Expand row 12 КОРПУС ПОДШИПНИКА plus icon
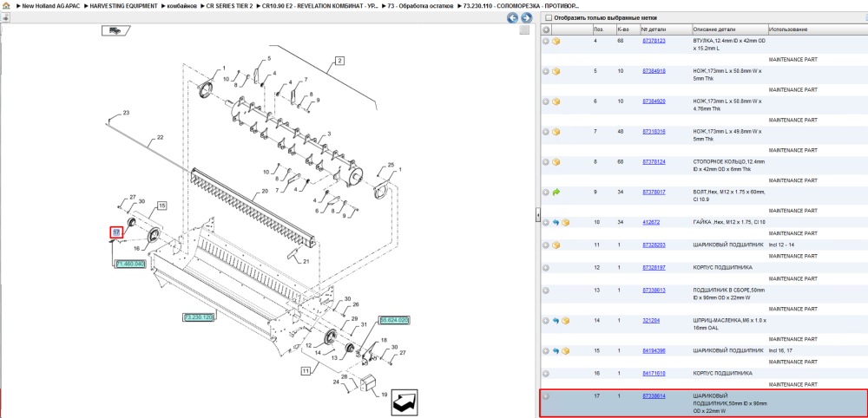 click(546, 268)
